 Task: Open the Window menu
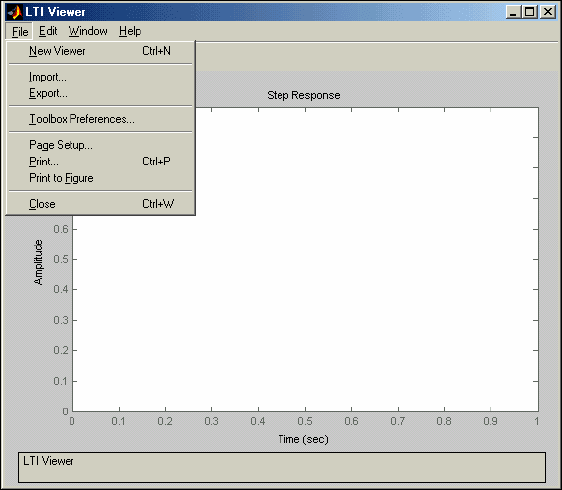[x=88, y=31]
